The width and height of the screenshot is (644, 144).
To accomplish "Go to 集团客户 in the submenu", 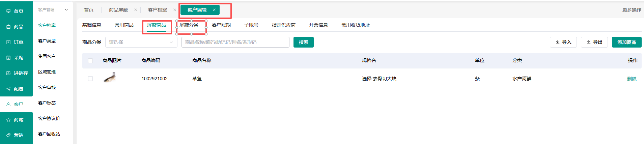I will pyautogui.click(x=47, y=56).
